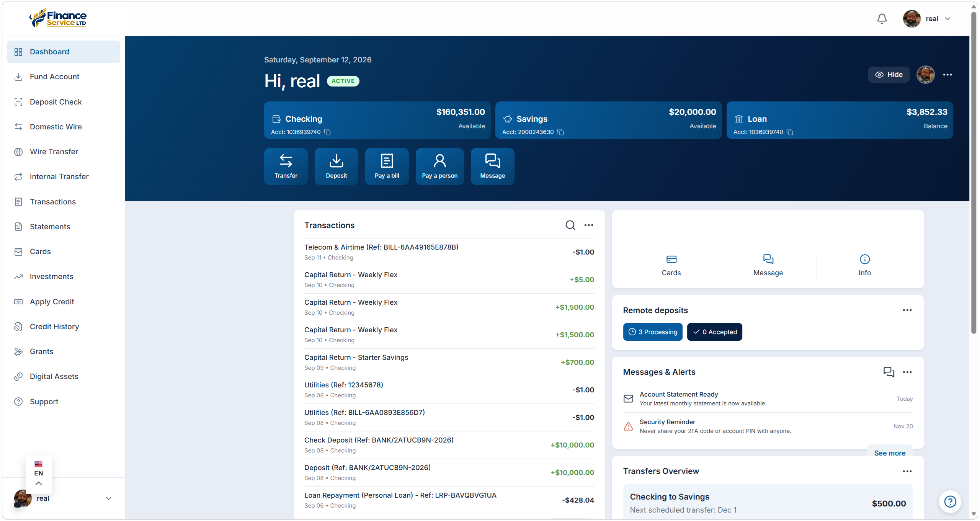Screen dimensions: 980x521
Task: Click the Pay a bill button
Action: [x=387, y=167]
